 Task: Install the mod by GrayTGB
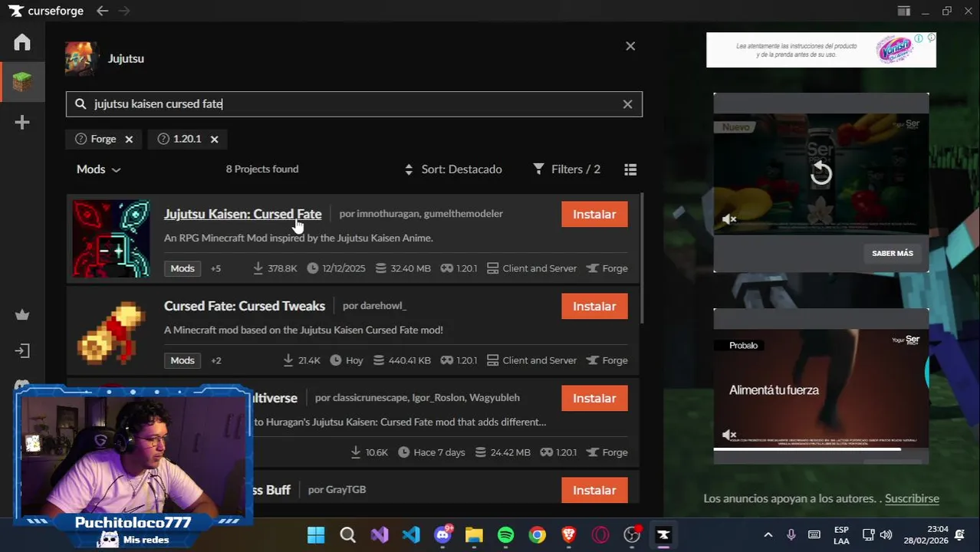click(594, 490)
